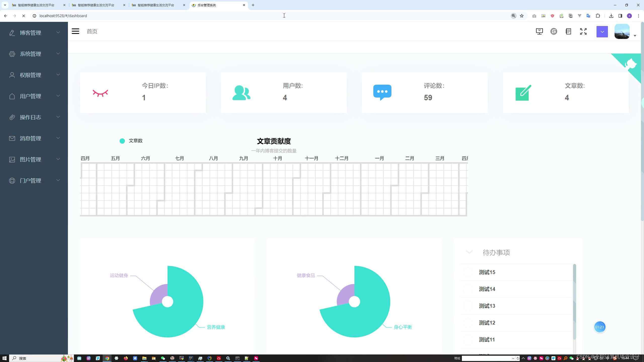Click the chevron next to 门户管理

pyautogui.click(x=58, y=180)
